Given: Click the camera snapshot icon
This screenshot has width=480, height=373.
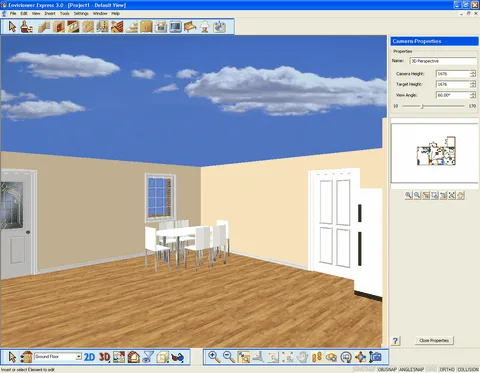Looking at the screenshot, I should pyautogui.click(x=376, y=357).
